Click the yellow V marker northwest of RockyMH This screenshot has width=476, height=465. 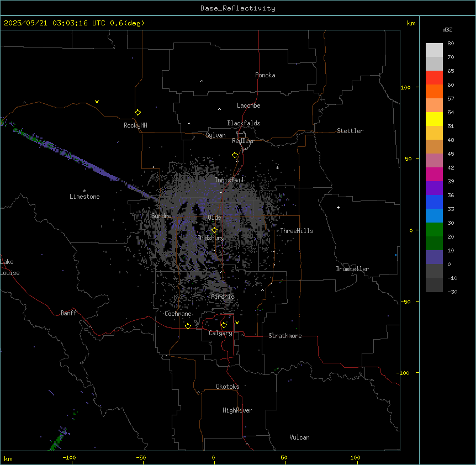point(97,102)
